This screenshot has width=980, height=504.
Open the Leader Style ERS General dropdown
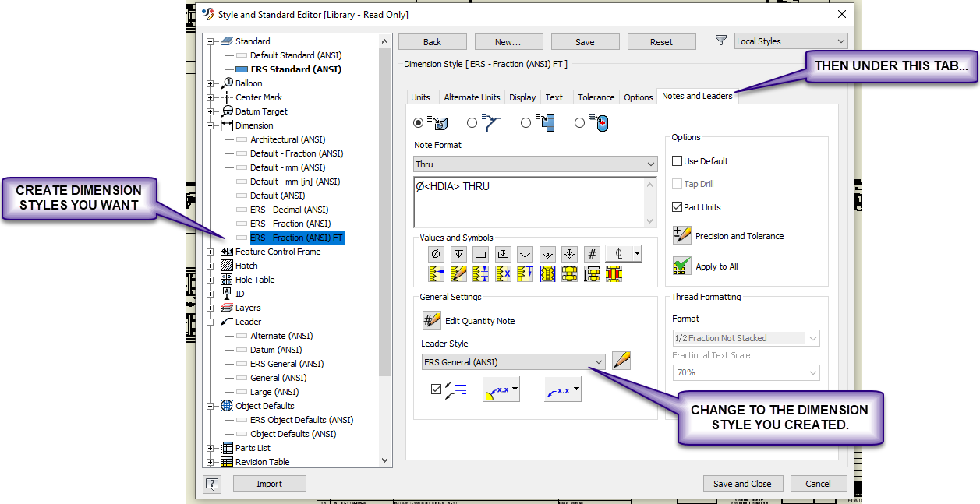[x=514, y=362]
